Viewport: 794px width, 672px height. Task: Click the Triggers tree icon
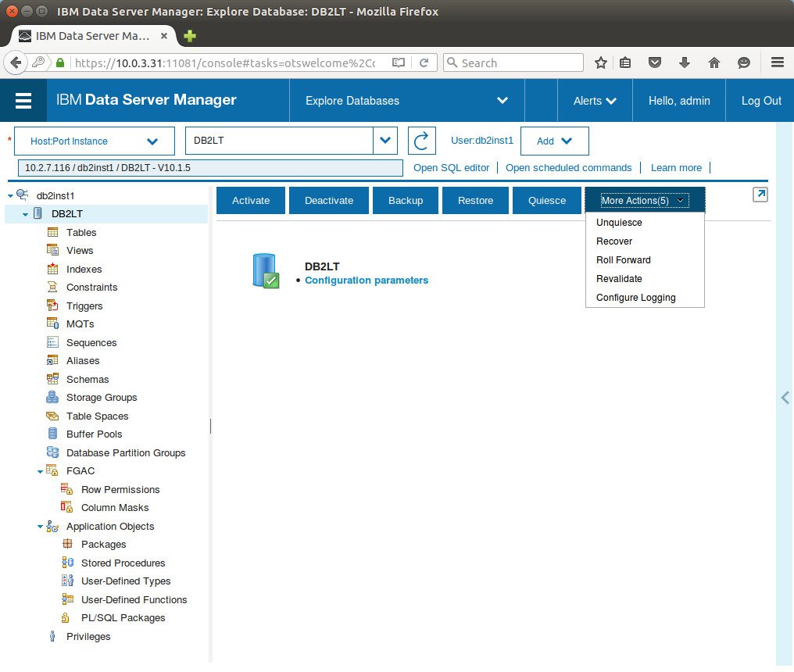(52, 306)
